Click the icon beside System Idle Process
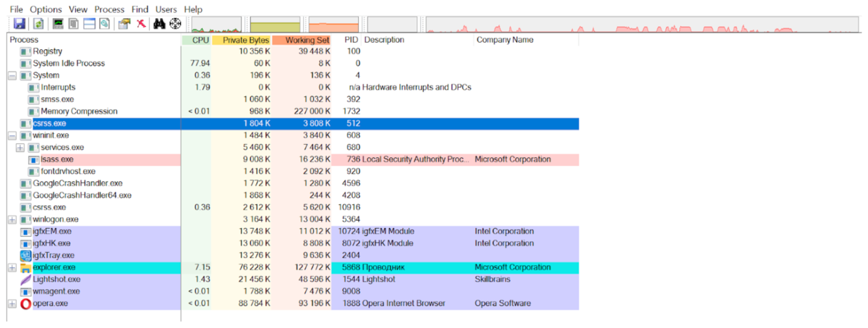 [x=25, y=64]
